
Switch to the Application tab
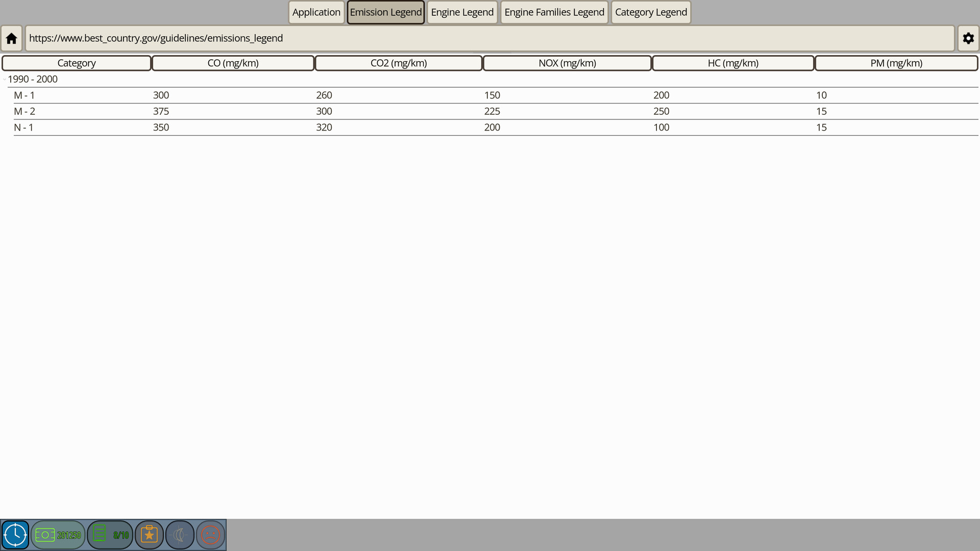tap(316, 12)
